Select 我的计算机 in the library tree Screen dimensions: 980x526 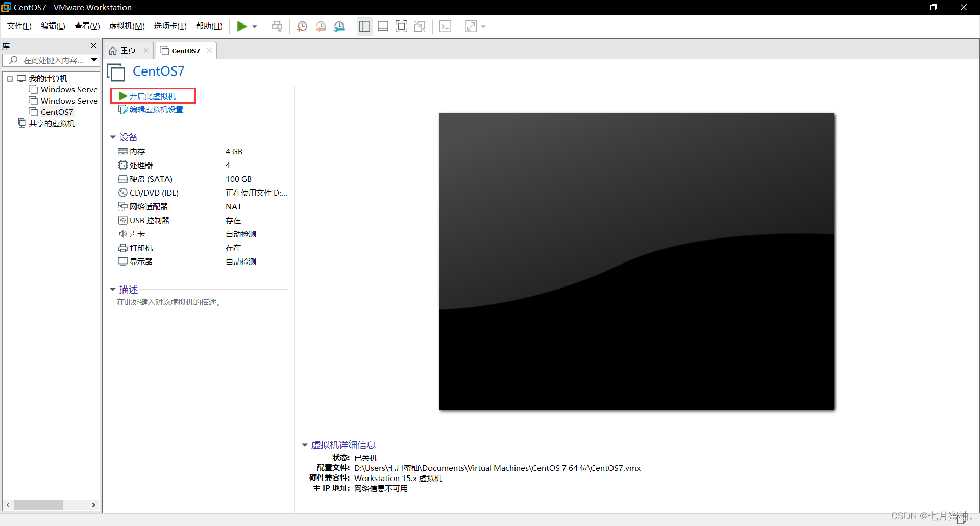pos(48,78)
